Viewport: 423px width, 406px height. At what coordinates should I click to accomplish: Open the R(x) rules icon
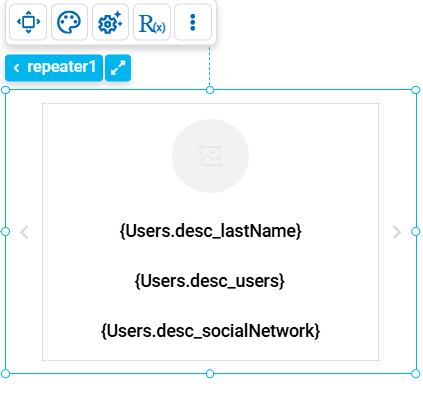click(x=152, y=22)
